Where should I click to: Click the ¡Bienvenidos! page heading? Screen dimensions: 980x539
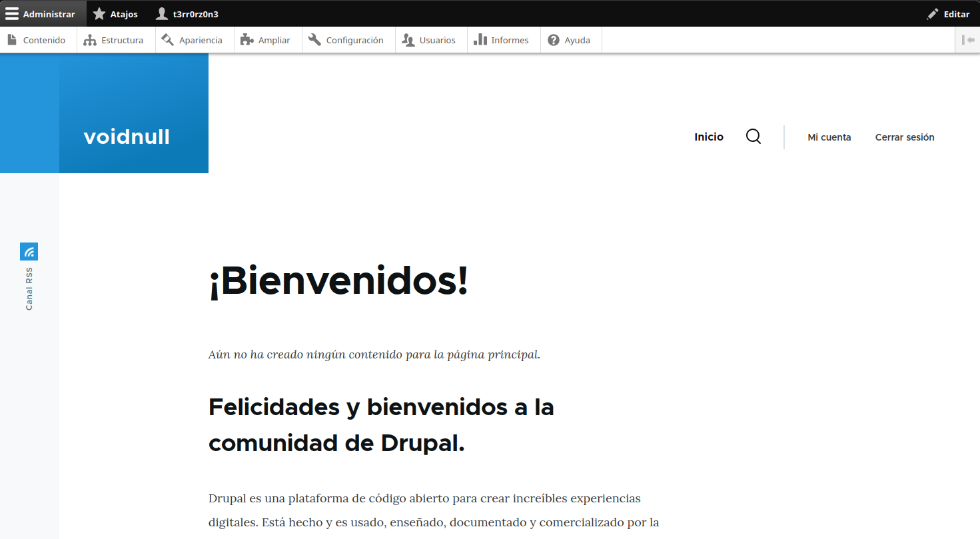coord(338,282)
